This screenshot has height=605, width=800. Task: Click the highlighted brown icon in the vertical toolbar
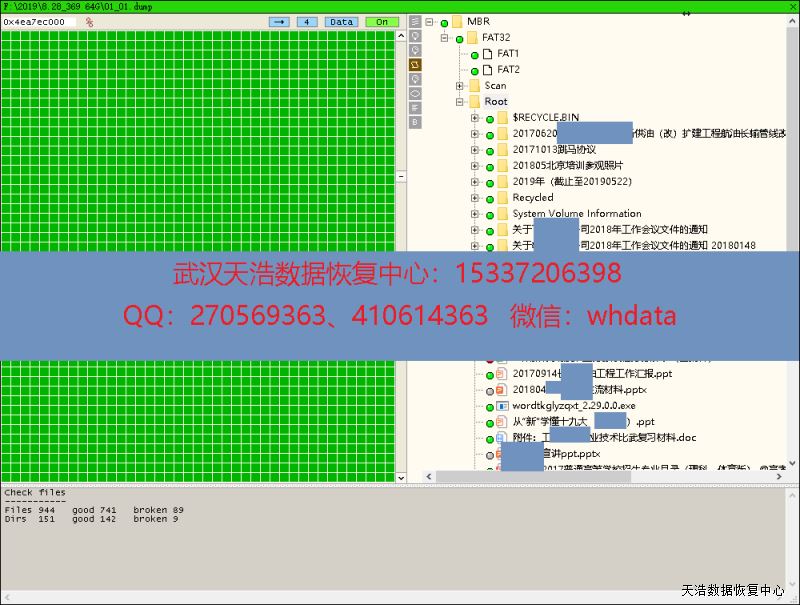pos(415,64)
